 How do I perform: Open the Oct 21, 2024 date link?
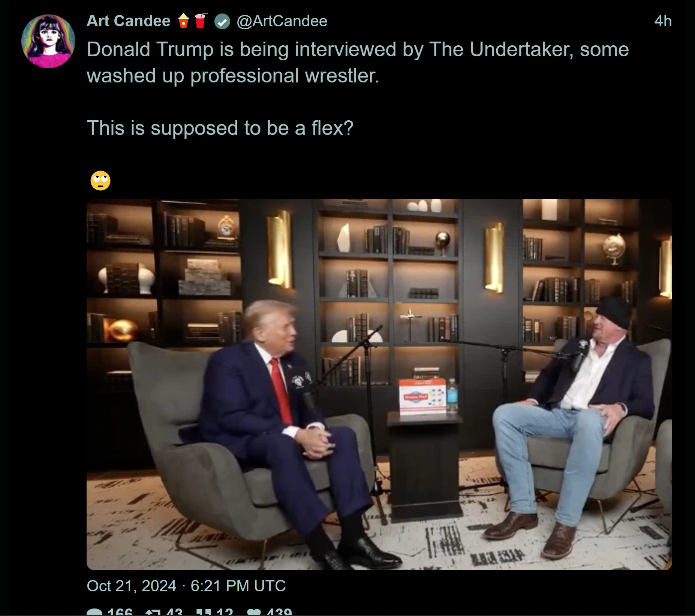coord(132,586)
